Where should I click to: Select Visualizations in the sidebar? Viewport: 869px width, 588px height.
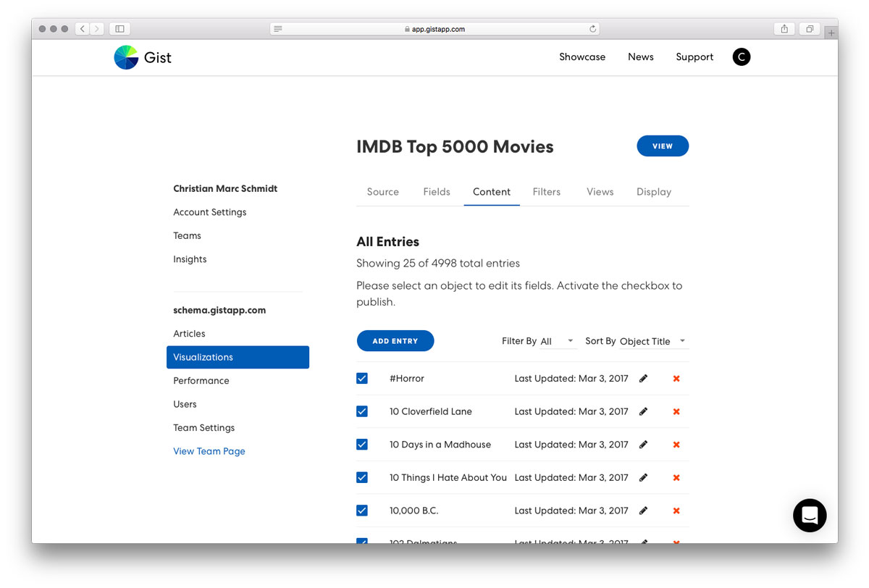pyautogui.click(x=238, y=357)
